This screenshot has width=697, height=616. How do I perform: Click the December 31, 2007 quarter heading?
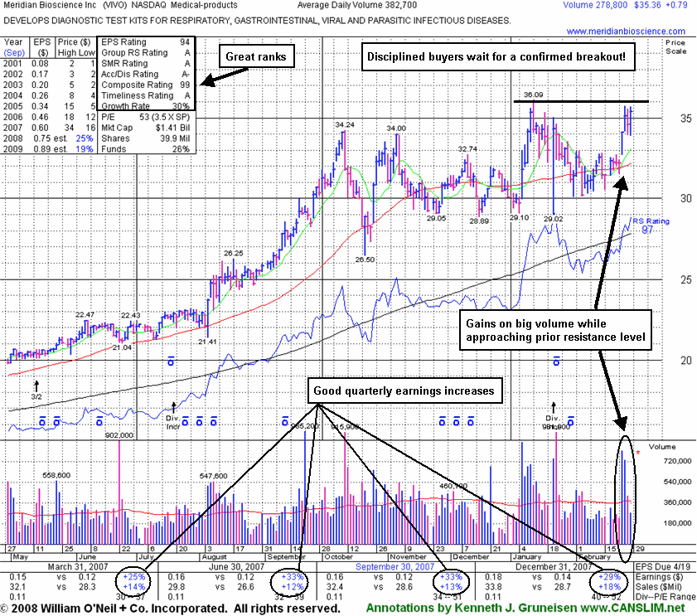[x=554, y=566]
